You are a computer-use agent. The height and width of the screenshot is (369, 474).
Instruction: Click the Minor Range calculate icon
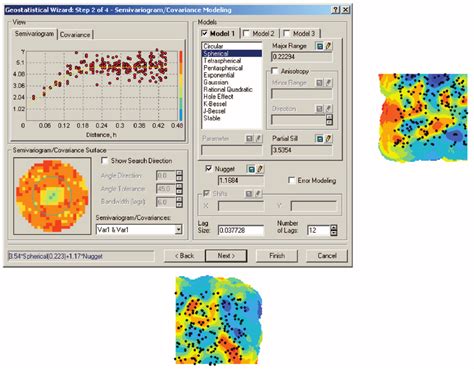tap(319, 82)
